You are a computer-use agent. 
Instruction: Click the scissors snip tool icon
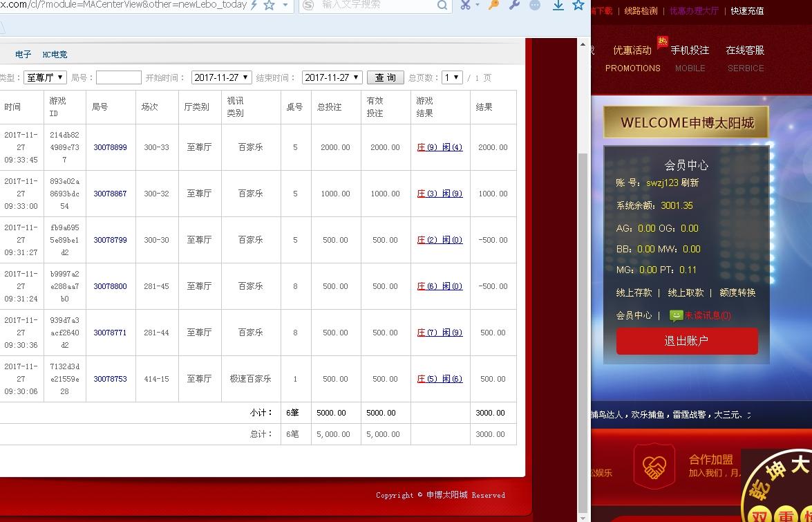click(464, 6)
